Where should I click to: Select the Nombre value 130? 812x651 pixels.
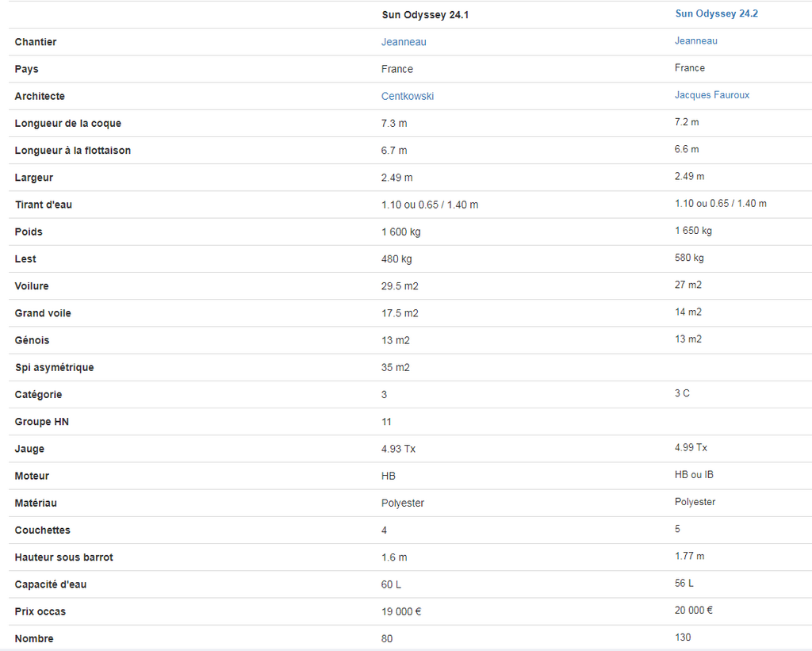[683, 638]
